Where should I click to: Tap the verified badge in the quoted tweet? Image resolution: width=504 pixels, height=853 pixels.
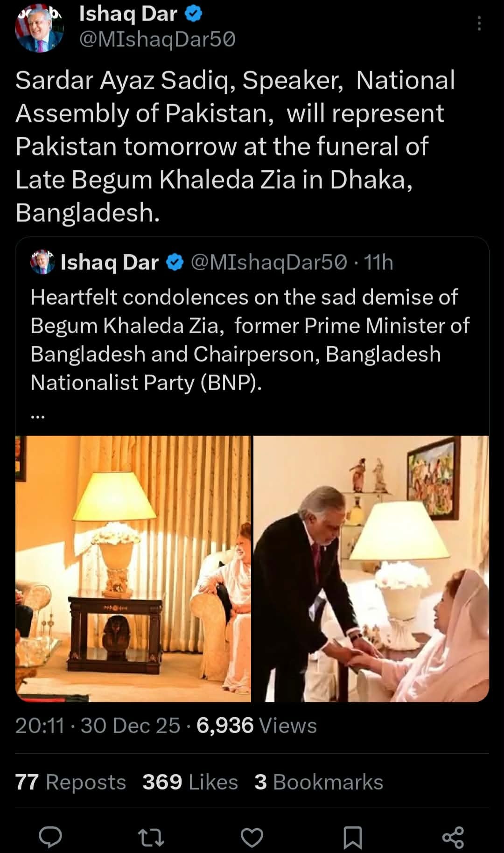175,263
